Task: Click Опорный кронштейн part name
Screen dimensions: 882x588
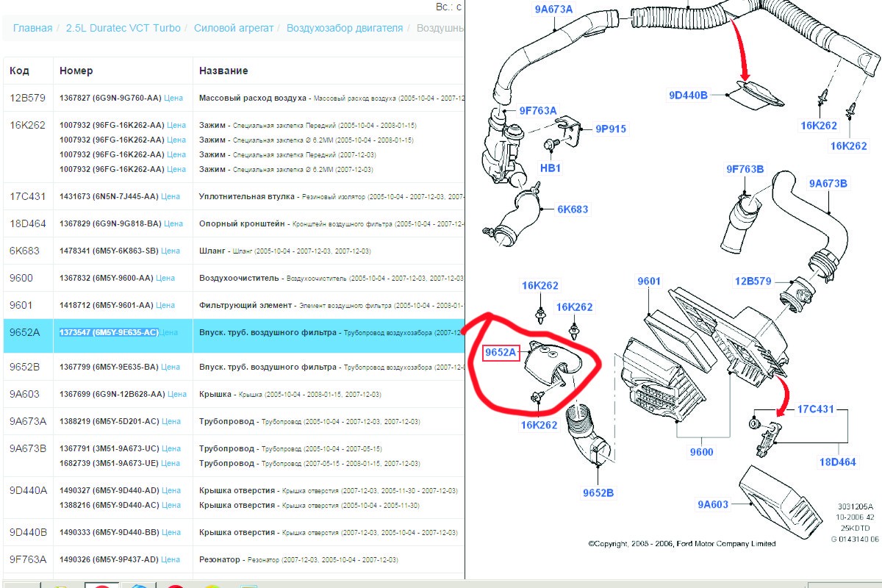Action: click(243, 223)
